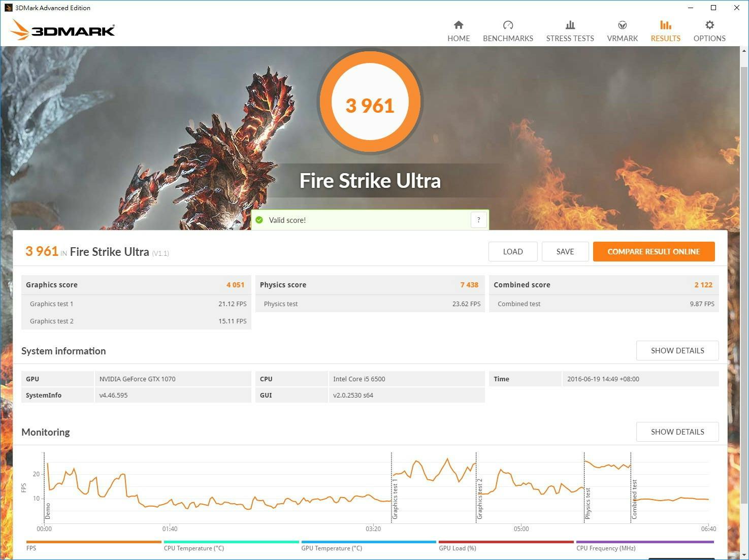749x560 pixels.
Task: Open the VRMark tab
Action: [x=622, y=31]
